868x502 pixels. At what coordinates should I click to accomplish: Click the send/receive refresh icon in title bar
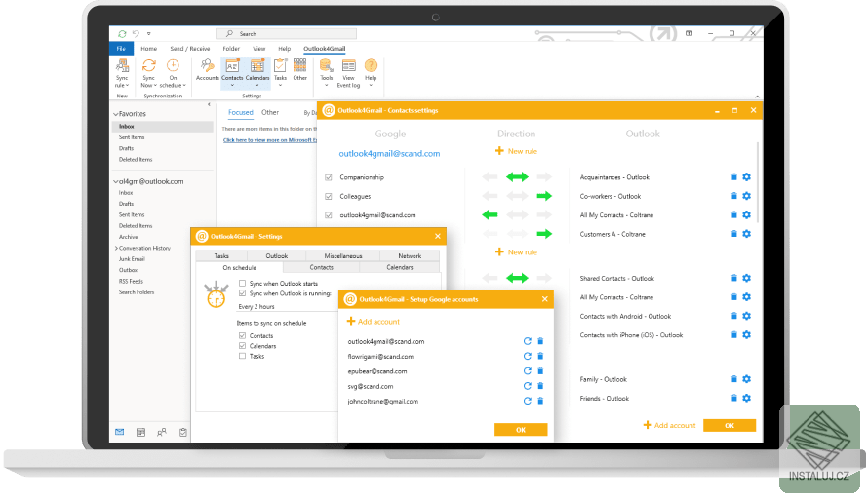[122, 34]
